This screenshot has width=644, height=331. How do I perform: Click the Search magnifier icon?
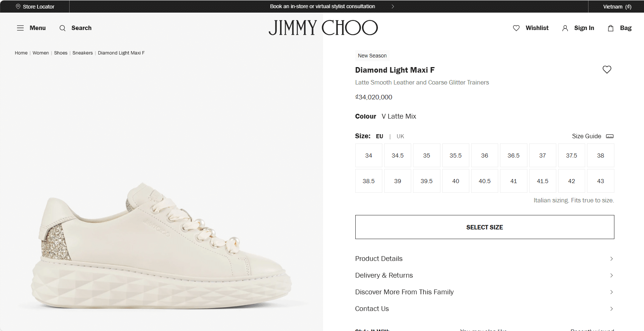(63, 28)
